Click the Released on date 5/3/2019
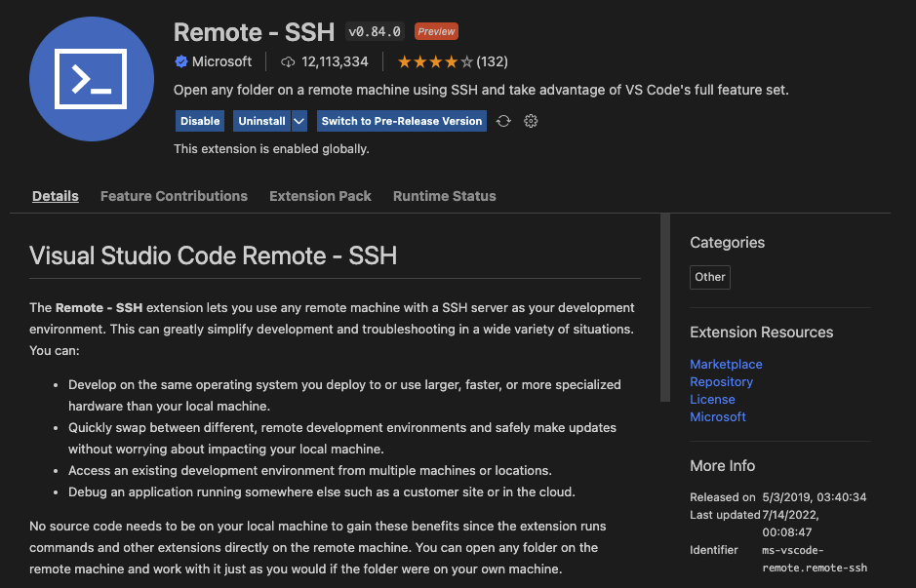 click(x=815, y=497)
